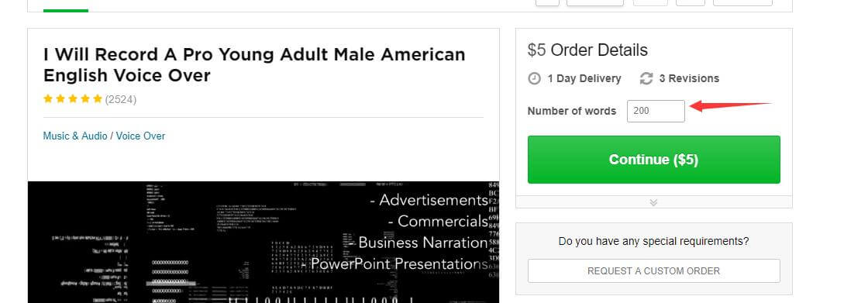This screenshot has height=303, width=868.
Task: Open the gig preview video thumbnail
Action: (x=263, y=242)
